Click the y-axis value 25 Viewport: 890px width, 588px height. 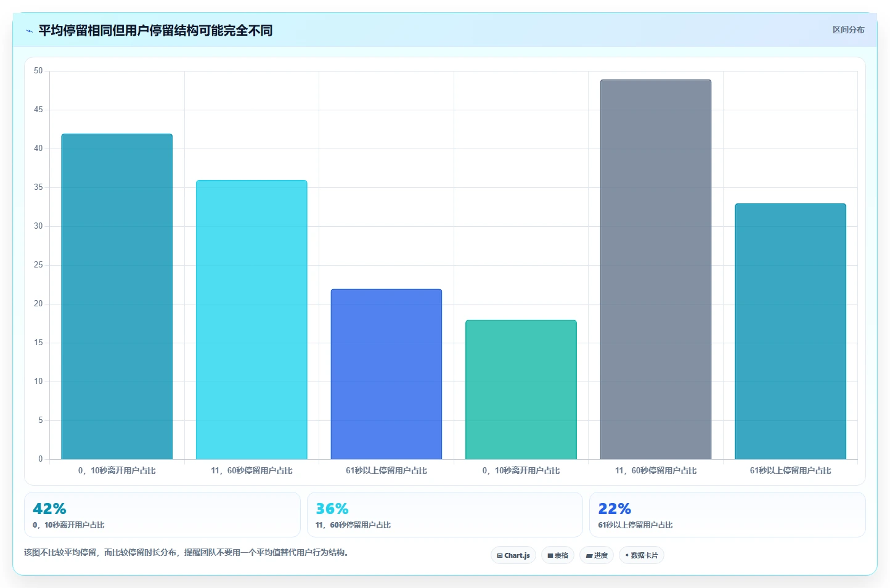(38, 265)
